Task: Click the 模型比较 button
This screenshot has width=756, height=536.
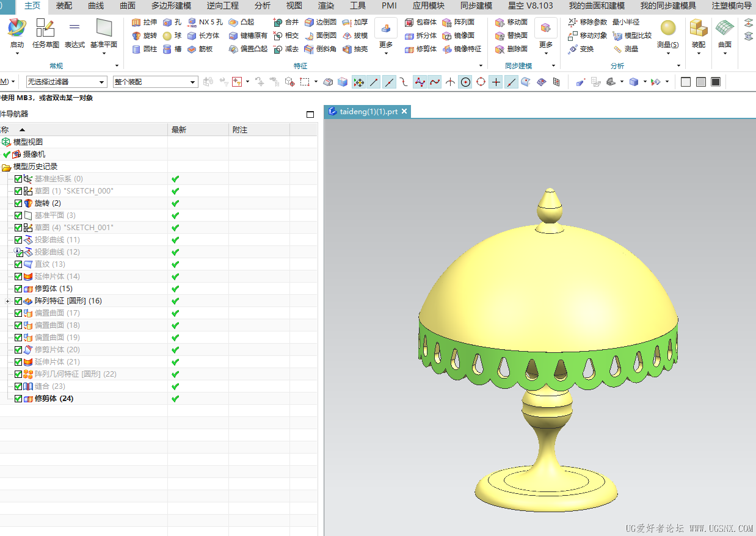Action: point(632,35)
